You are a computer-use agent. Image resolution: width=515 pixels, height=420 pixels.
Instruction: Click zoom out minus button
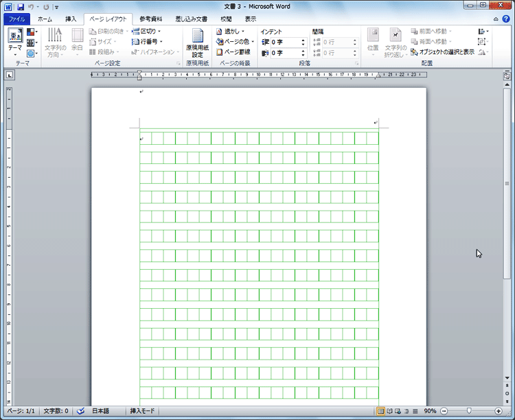(444, 411)
